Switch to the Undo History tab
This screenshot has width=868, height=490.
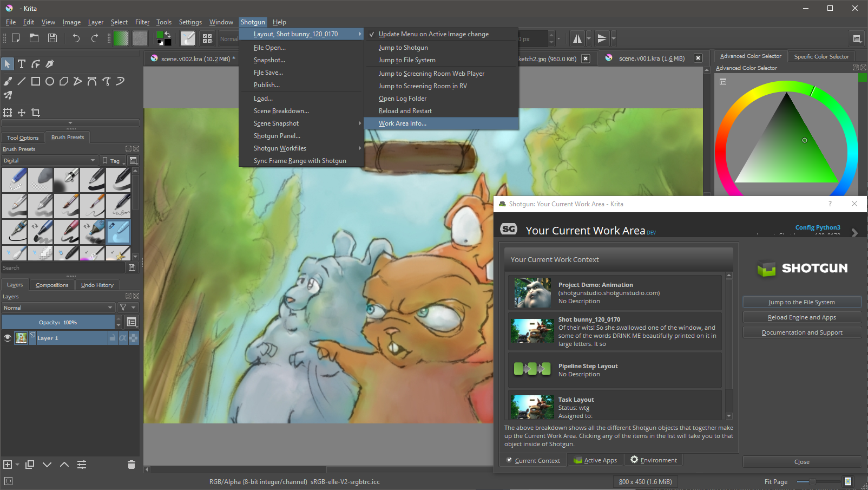(x=97, y=285)
